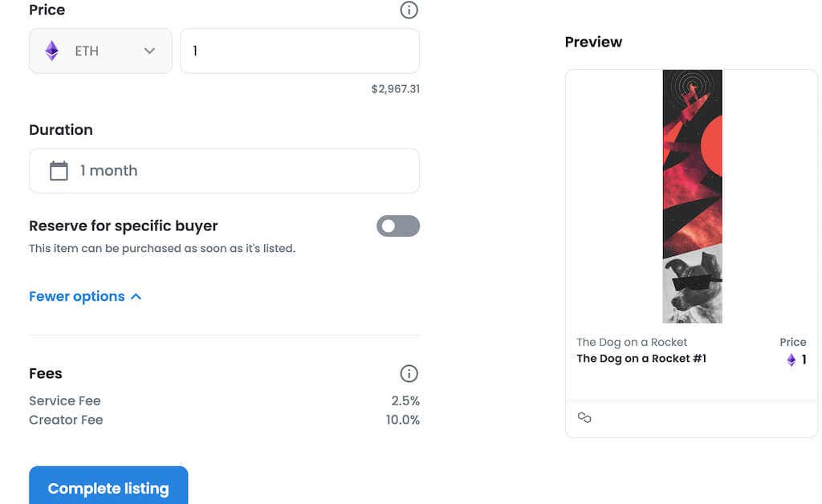Viewport: 822px width, 504px height.
Task: Select the ETH price input showing 1
Action: coord(299,50)
